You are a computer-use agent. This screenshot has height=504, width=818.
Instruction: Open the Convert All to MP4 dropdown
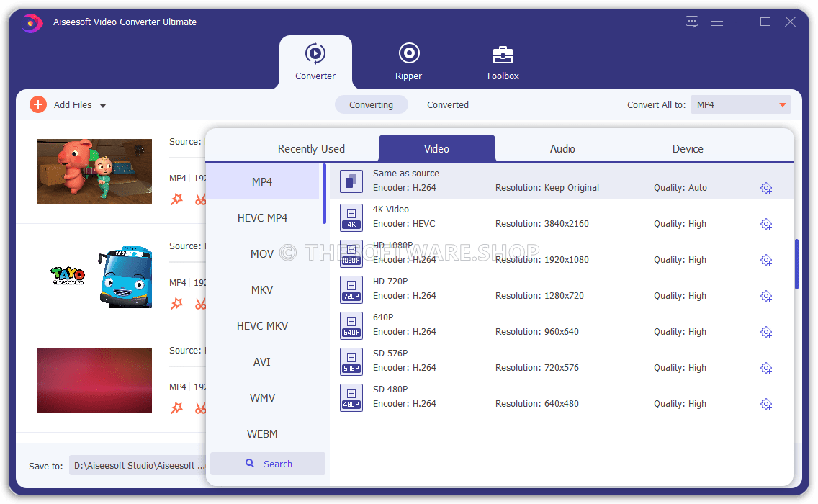coord(741,105)
